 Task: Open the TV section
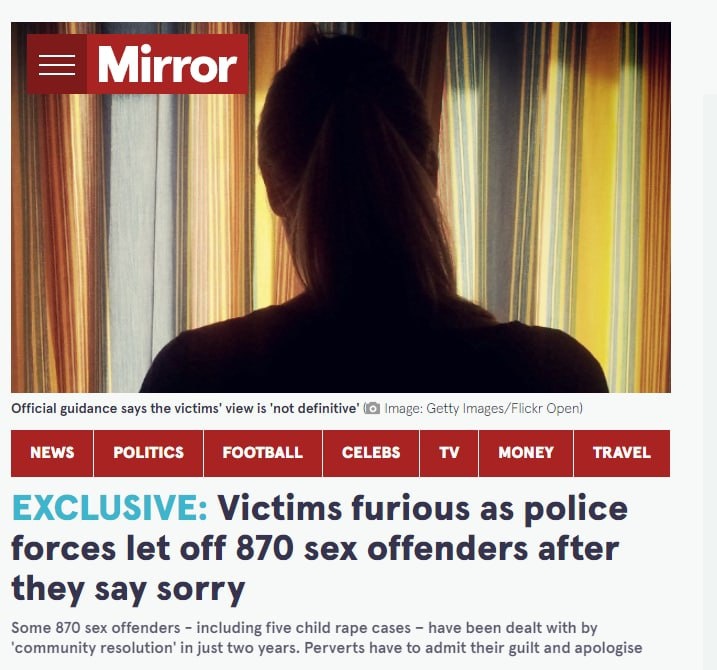(x=449, y=453)
